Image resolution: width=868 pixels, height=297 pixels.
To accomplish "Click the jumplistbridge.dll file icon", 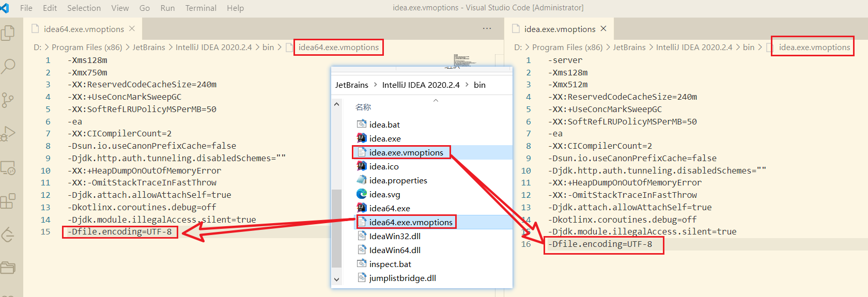I will (362, 277).
